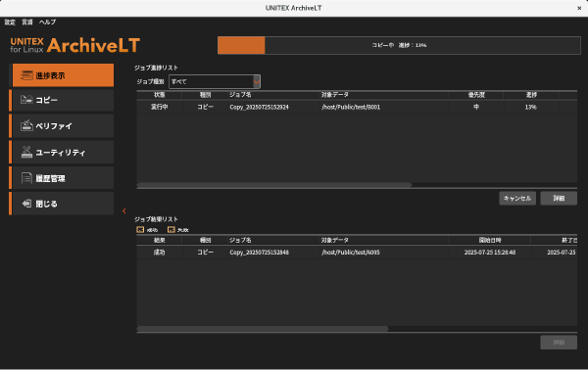The image size is (588, 370).
Task: Click the path /host/Public/test/A005
Action: click(351, 253)
